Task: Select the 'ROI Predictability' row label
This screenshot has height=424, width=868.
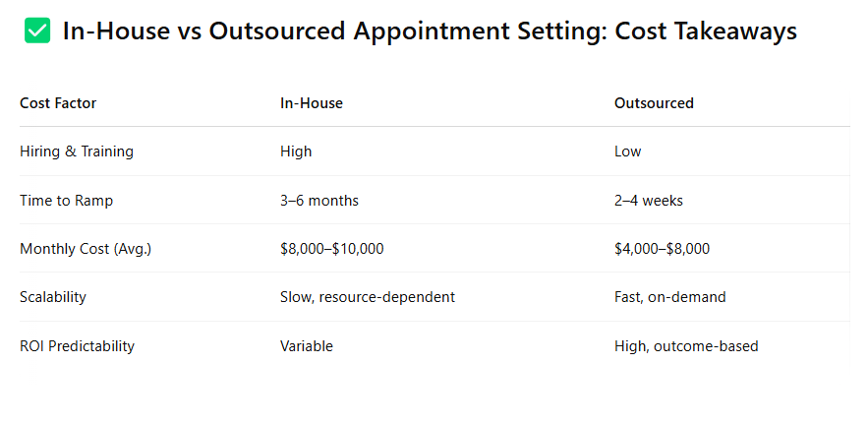Action: coord(77,346)
